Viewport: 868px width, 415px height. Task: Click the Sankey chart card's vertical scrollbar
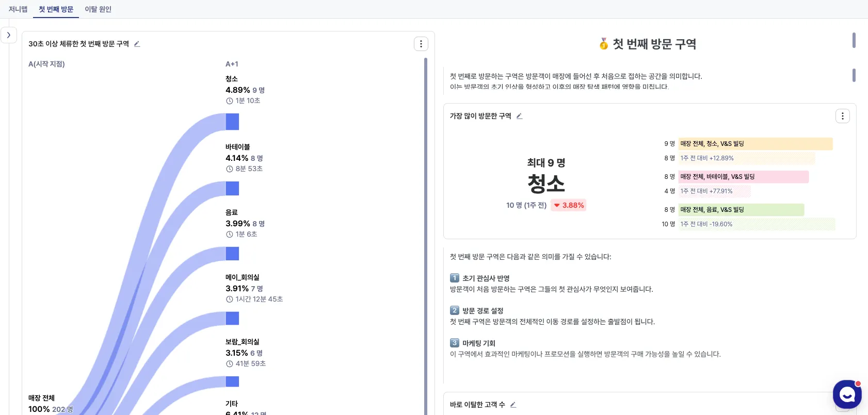click(x=426, y=236)
